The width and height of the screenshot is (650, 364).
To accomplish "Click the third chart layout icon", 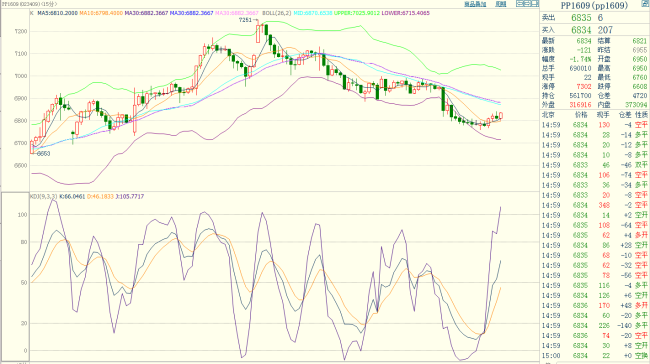I will click(534, 4).
